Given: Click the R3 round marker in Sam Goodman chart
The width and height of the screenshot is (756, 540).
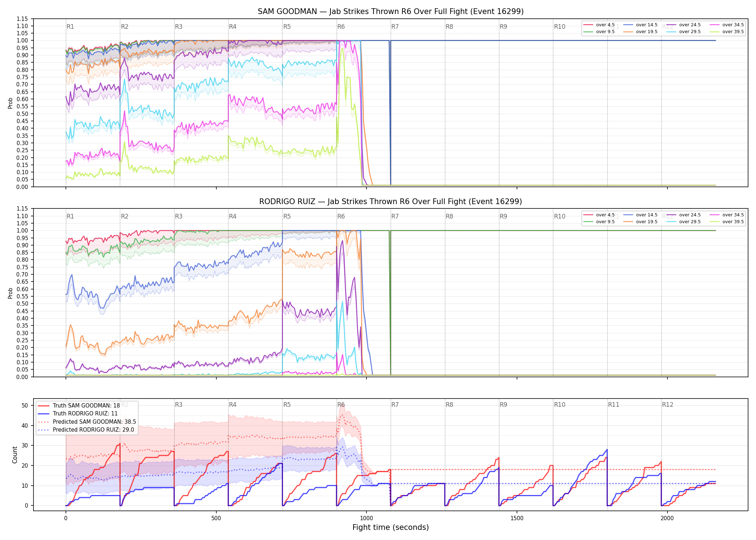Looking at the screenshot, I should pos(179,27).
